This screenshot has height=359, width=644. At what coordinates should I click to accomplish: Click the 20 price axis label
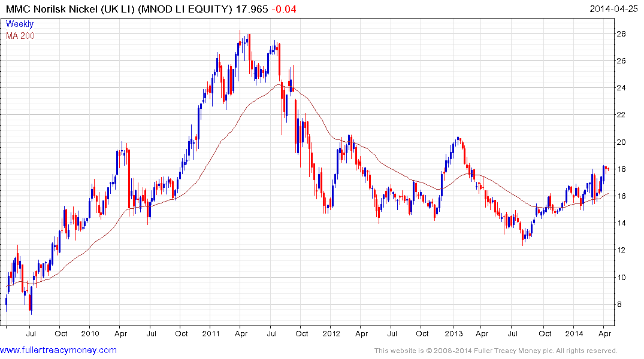[x=621, y=142]
